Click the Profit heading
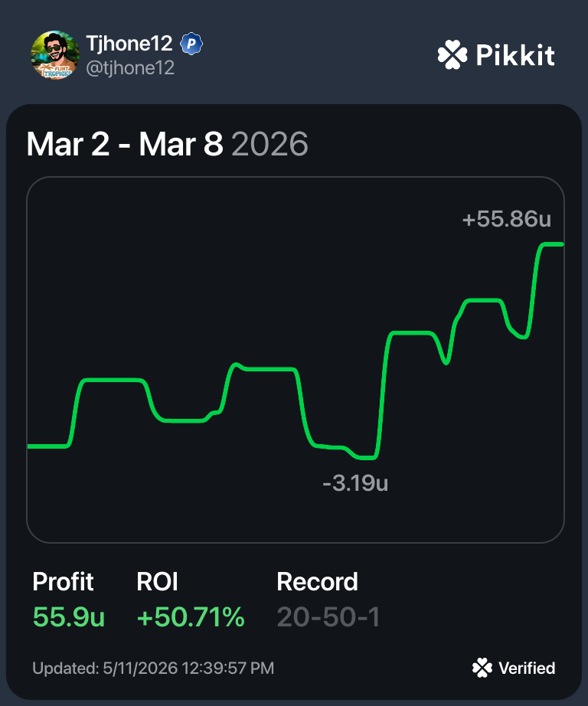This screenshot has height=706, width=588. pyautogui.click(x=63, y=582)
